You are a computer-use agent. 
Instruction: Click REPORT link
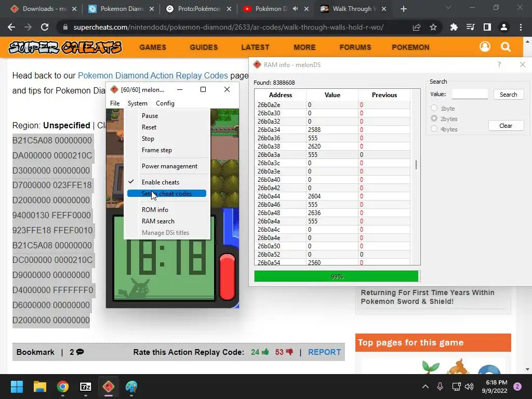(324, 352)
